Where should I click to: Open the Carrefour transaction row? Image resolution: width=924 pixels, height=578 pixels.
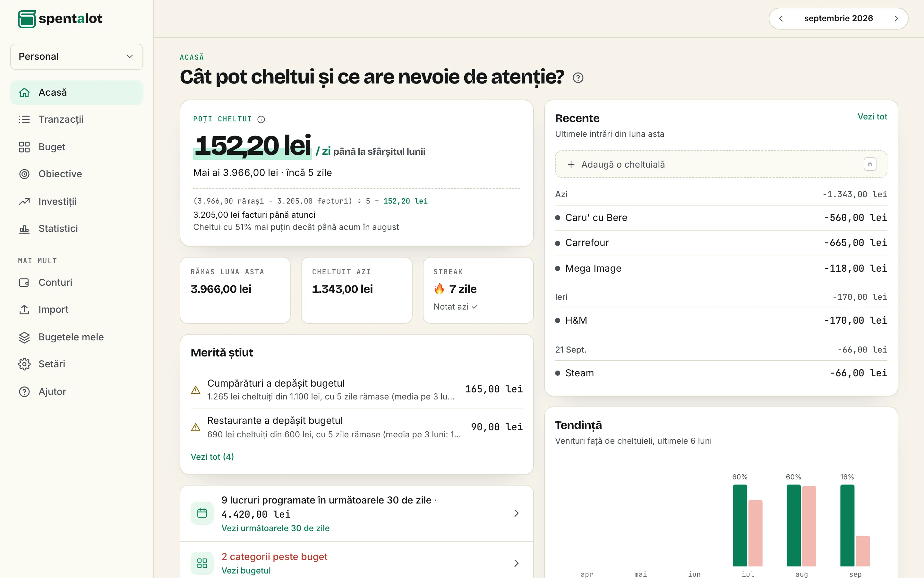(721, 243)
